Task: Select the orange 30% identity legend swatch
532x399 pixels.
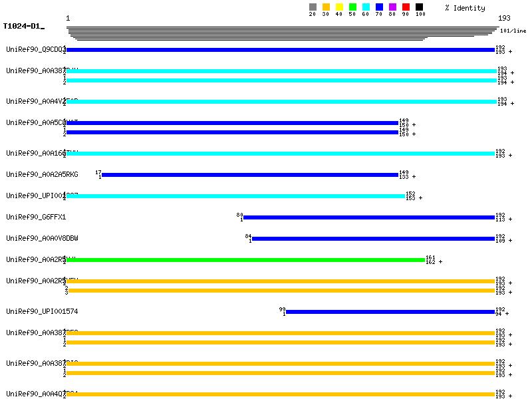Action: point(326,7)
